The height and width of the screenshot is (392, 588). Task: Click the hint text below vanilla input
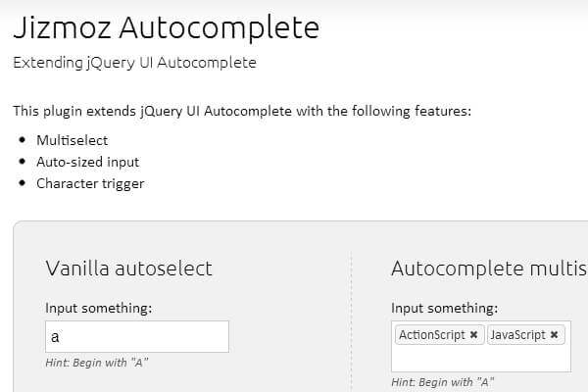97,364
